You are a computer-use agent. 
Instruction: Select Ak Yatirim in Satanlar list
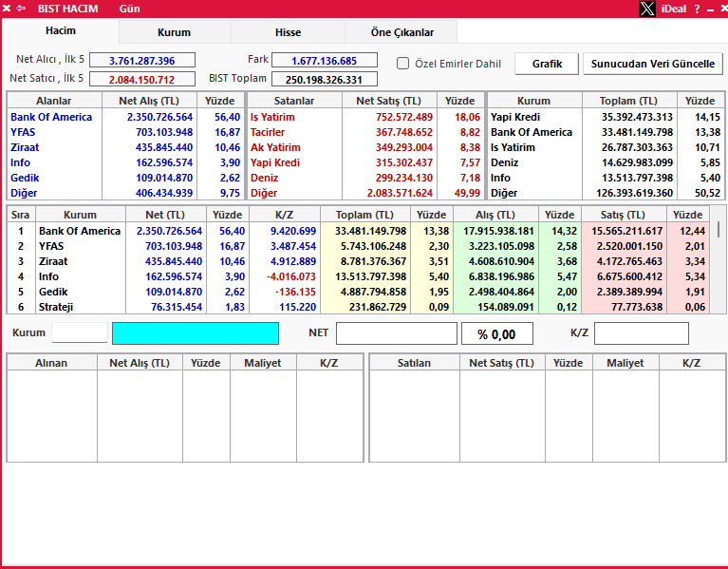tap(275, 147)
